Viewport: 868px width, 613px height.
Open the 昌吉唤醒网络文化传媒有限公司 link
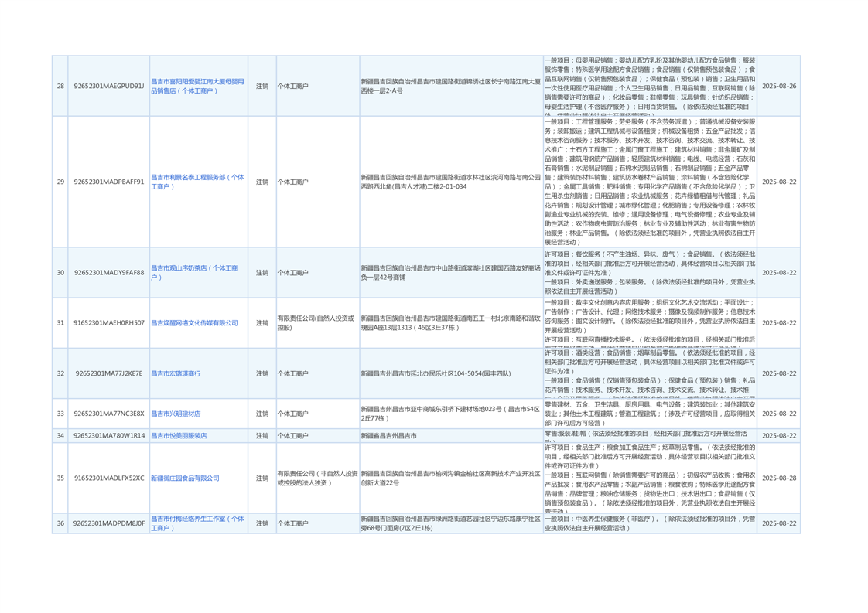(x=194, y=322)
